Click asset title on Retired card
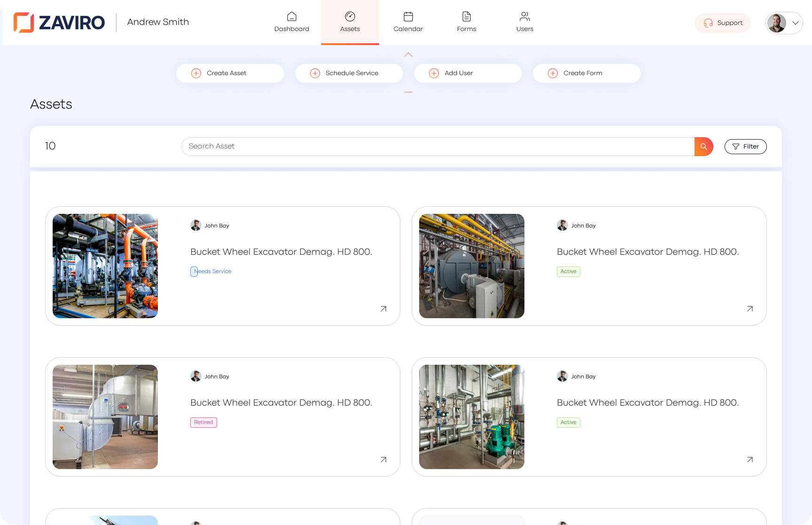The height and width of the screenshot is (525, 812). point(281,403)
